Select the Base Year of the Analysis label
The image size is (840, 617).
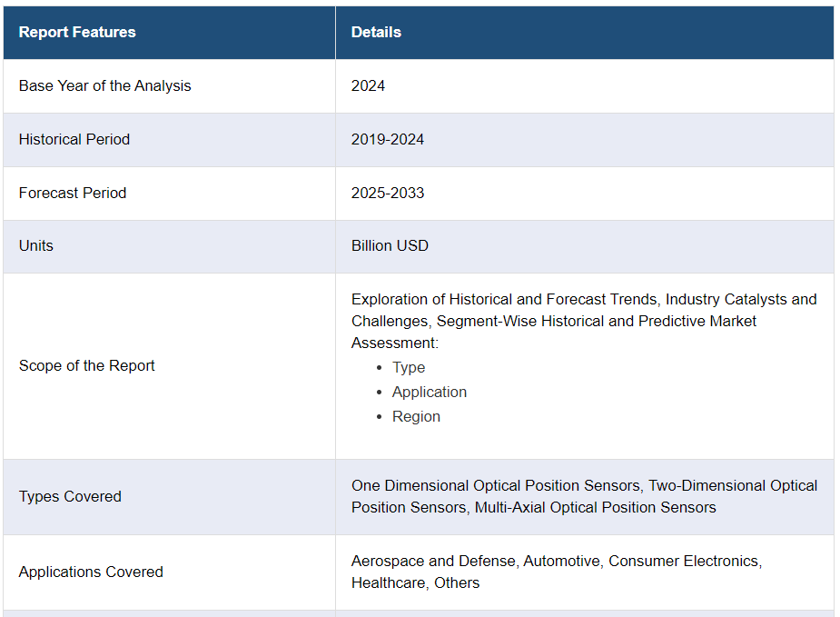pyautogui.click(x=104, y=85)
